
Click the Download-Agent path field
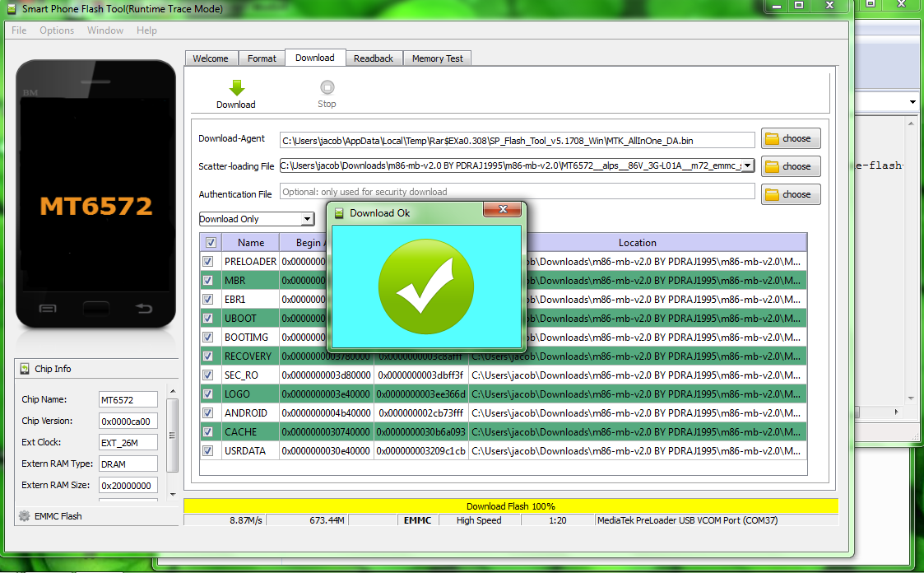click(517, 140)
